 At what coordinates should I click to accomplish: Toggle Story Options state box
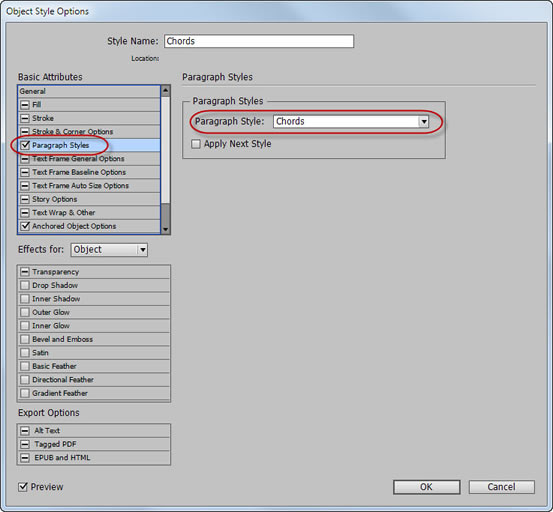(x=25, y=199)
